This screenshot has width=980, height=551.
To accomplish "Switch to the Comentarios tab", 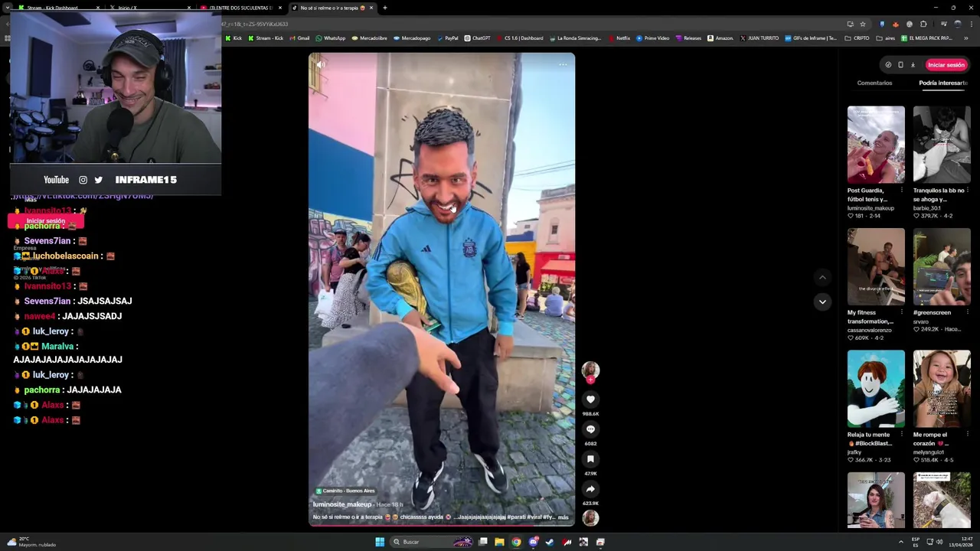I will tap(874, 83).
